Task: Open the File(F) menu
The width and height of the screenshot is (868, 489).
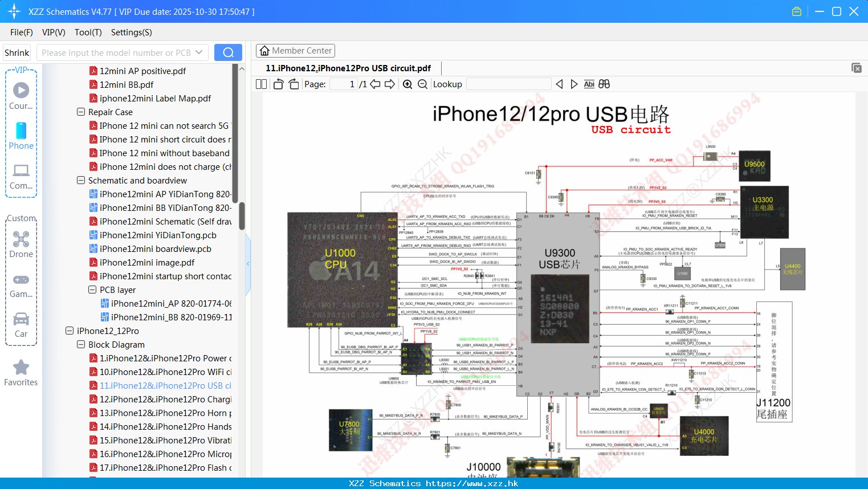Action: (22, 32)
